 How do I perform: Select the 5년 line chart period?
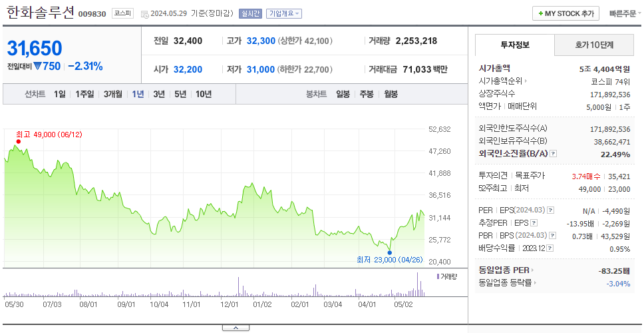180,94
